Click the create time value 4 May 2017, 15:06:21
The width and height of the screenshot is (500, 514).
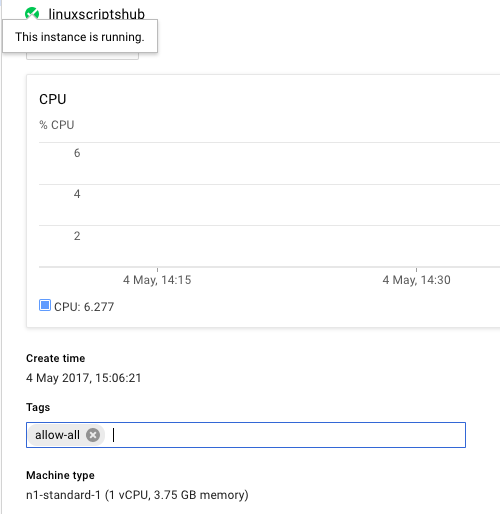click(x=84, y=378)
